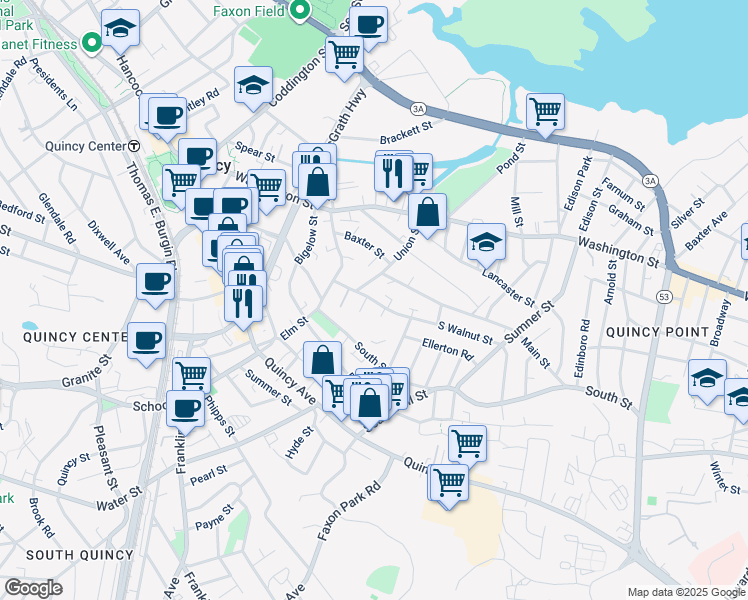Open the graduation cap marker near Lancaster St
Viewport: 748px width, 600px height.
point(486,242)
